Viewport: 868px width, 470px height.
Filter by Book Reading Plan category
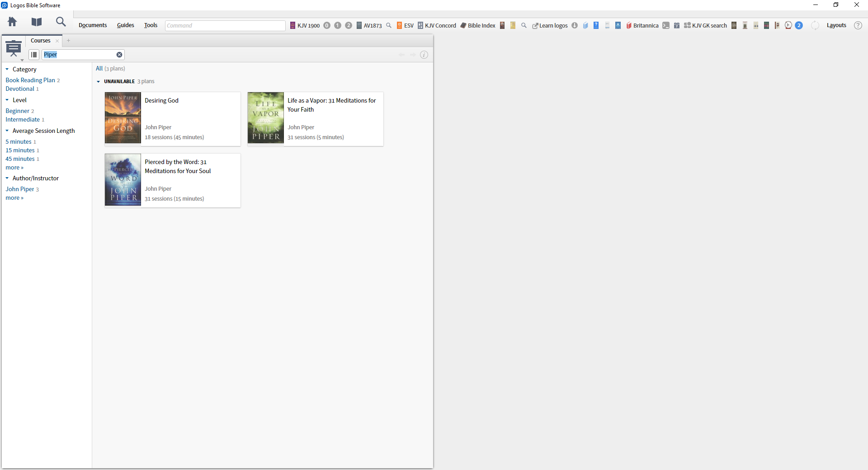[x=30, y=80]
